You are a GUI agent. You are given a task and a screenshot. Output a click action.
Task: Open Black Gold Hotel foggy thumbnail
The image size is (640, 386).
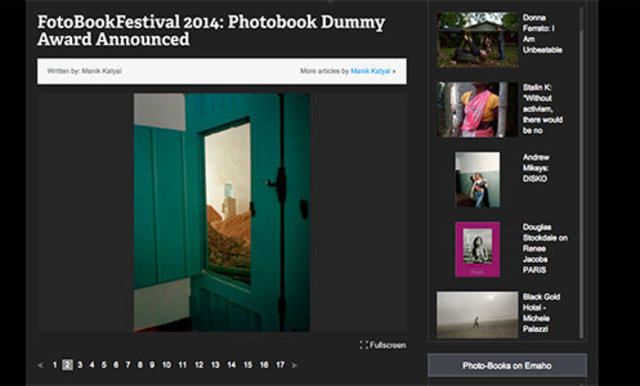click(478, 315)
